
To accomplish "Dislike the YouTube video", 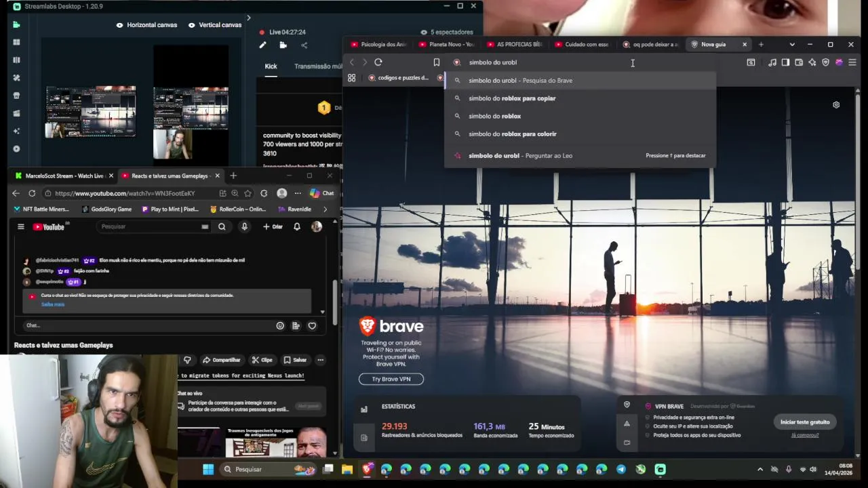I will tap(187, 360).
